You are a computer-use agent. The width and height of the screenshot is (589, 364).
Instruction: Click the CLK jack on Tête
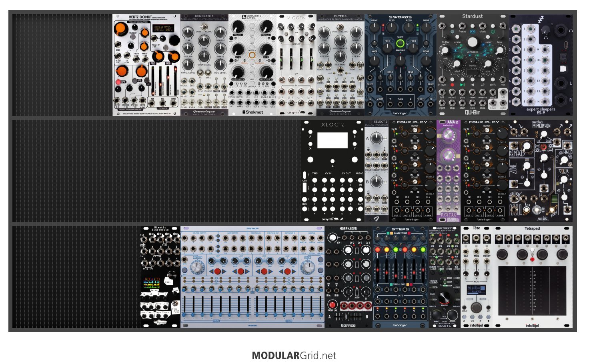[466, 251]
